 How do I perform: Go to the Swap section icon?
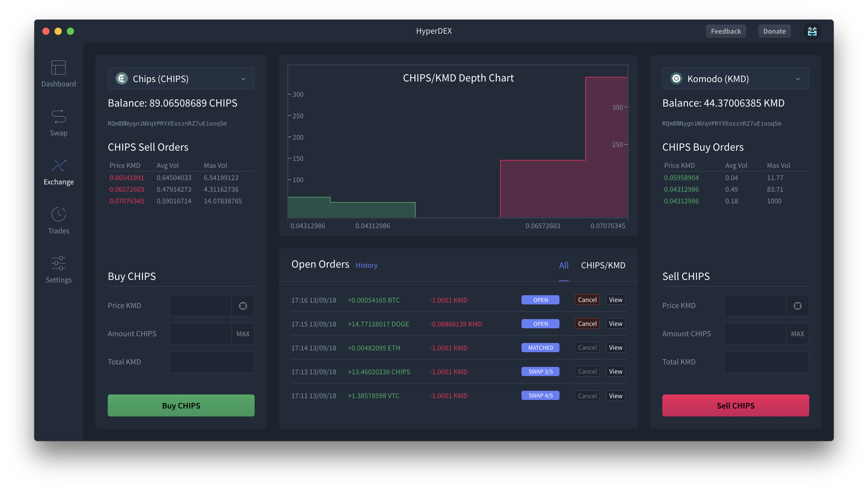[x=58, y=117]
